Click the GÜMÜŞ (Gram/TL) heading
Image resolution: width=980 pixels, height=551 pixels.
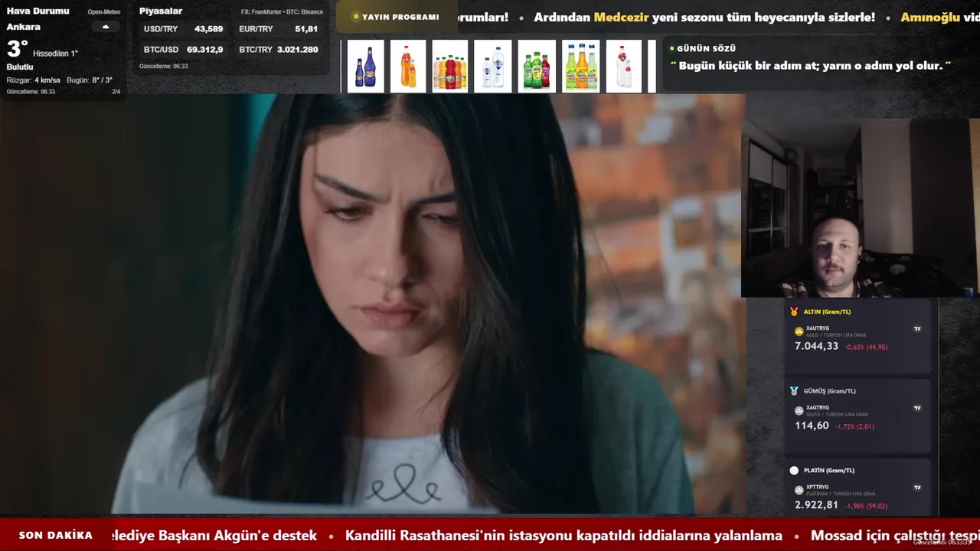click(x=830, y=391)
